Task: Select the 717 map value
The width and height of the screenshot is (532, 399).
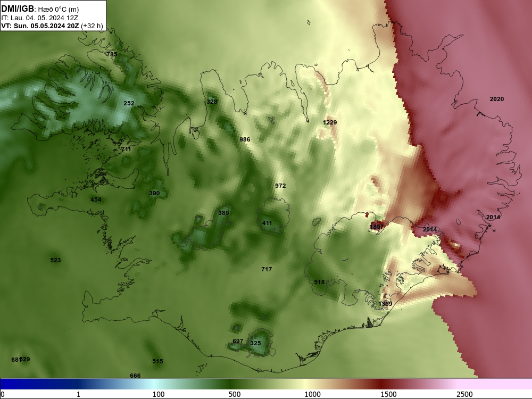Action: [x=267, y=269]
